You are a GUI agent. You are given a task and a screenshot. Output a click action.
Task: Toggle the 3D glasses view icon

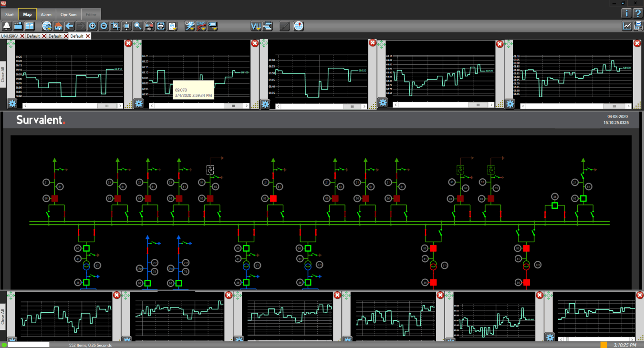coord(149,26)
